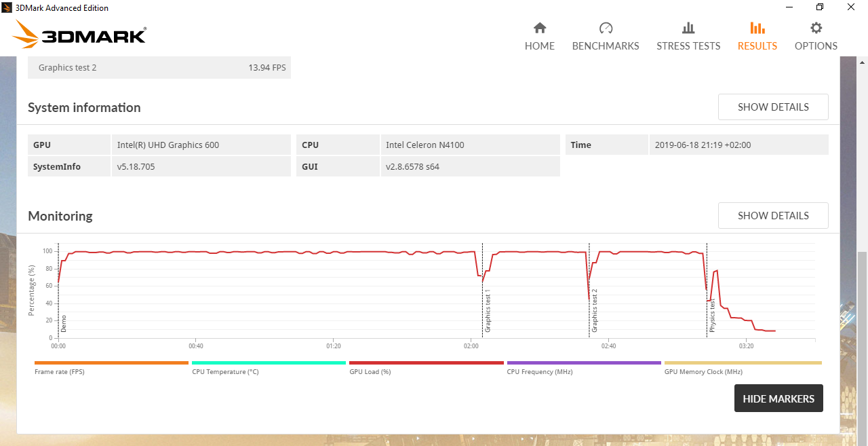This screenshot has height=446, width=868.
Task: Show details for System information
Action: point(773,107)
